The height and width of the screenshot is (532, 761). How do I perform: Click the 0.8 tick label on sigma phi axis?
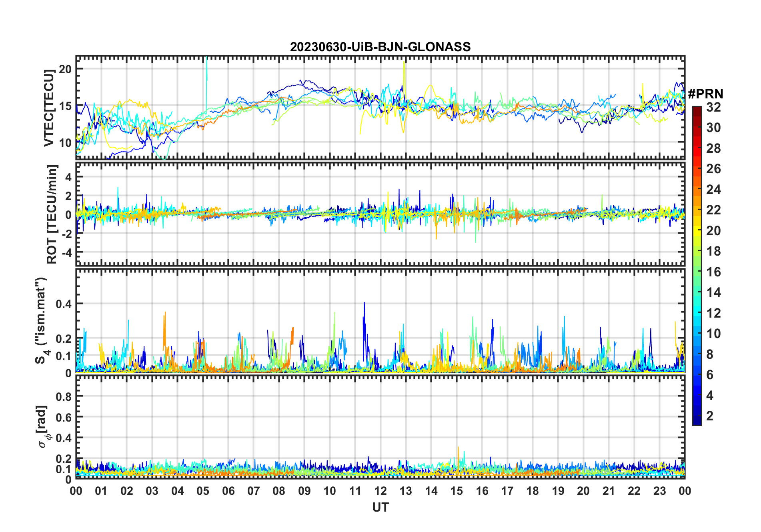[64, 397]
